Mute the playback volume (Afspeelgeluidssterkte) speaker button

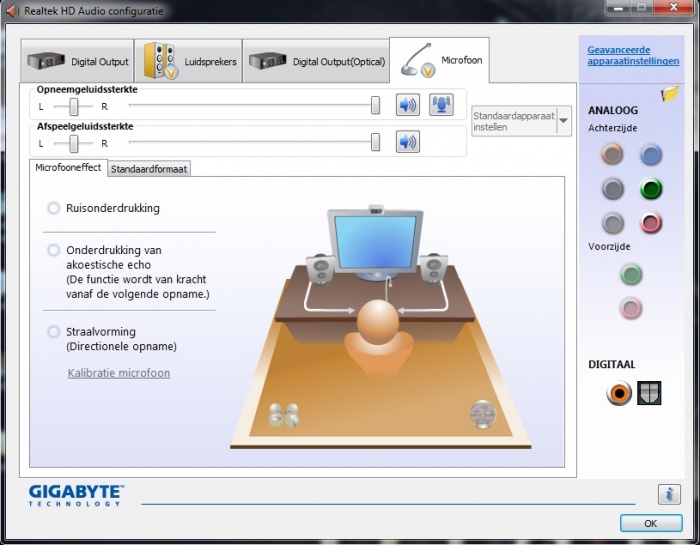(408, 142)
